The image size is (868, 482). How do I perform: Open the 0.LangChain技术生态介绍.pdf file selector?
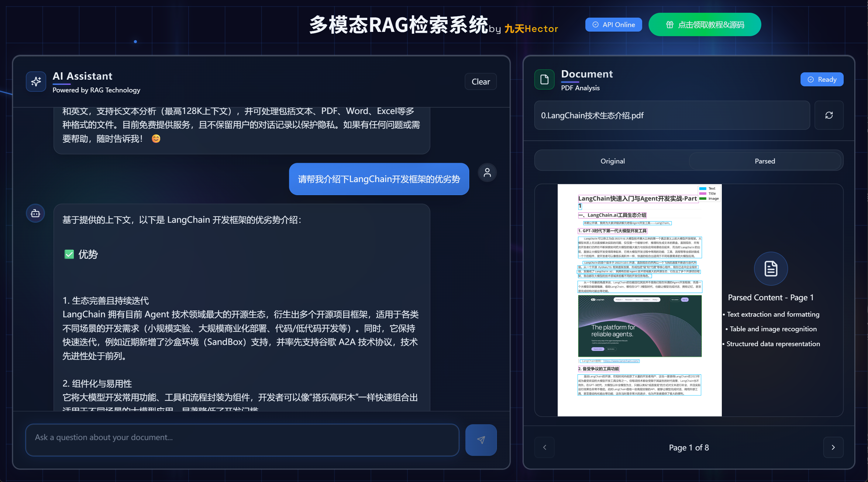tap(672, 115)
